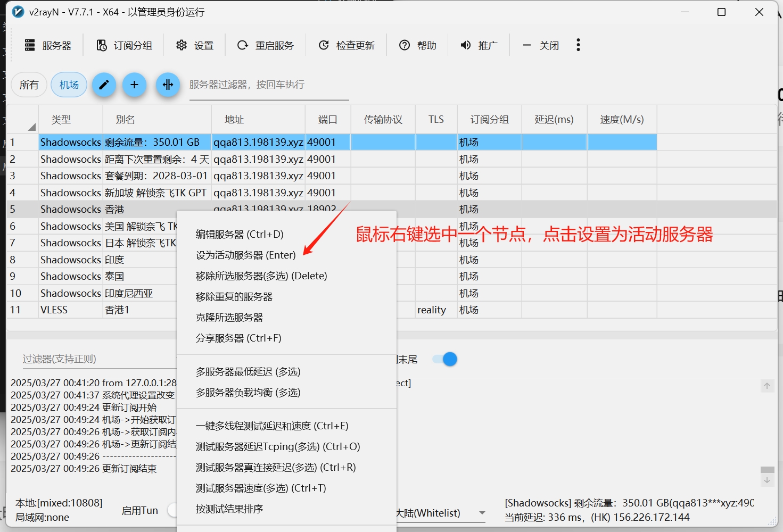Open 帮助 help menu
Image resolution: width=783 pixels, height=532 pixels.
[417, 46]
